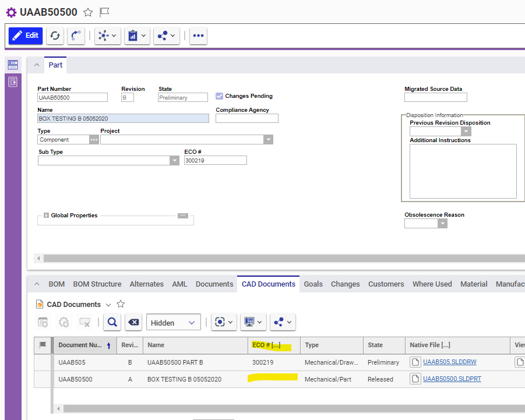Click the form view icon in the sidebar
Viewport: 525px width, 420px height.
(12, 65)
